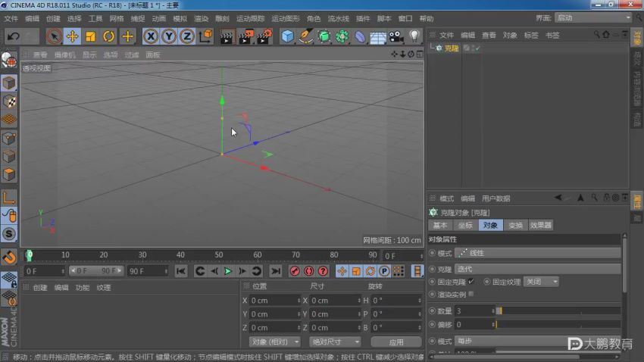Open the 运动图形 menu
The width and height of the screenshot is (644, 362).
(286, 18)
